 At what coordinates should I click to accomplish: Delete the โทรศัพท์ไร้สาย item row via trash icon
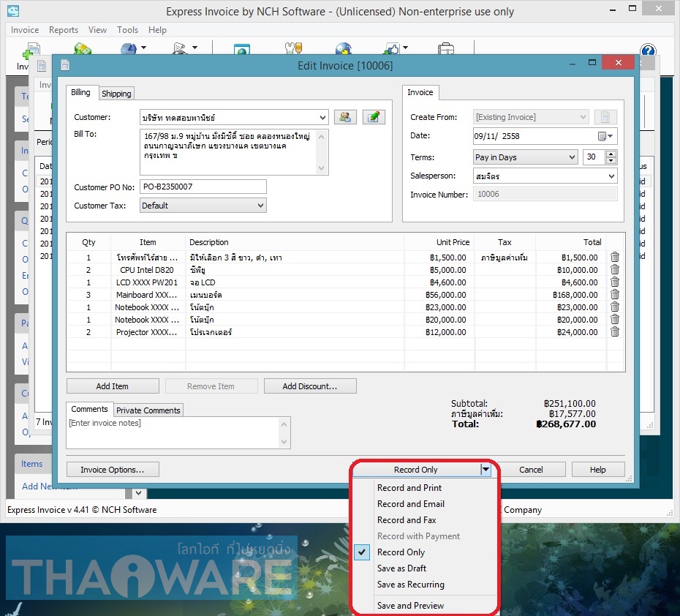click(614, 258)
